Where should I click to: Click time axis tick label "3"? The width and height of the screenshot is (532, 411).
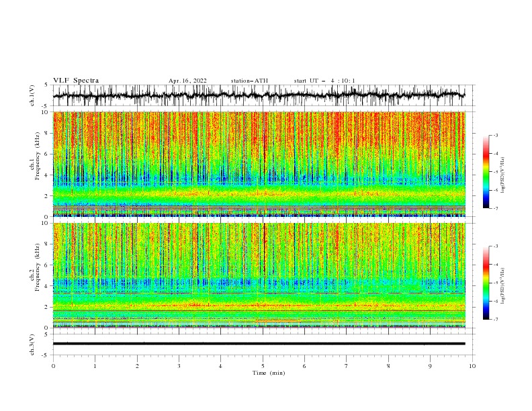[x=179, y=366]
